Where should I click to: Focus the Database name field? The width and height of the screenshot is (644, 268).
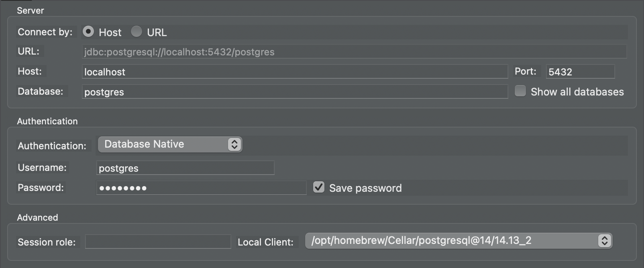point(295,92)
